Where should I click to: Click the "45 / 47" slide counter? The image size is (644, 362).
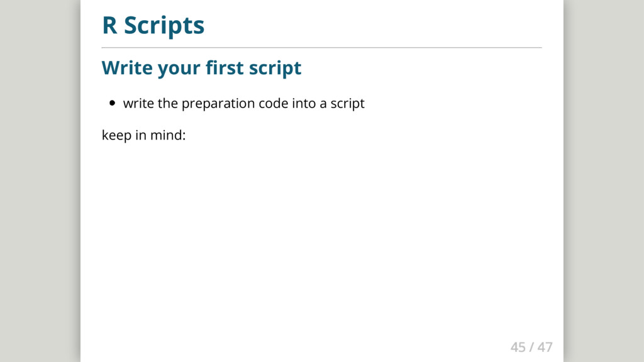coord(531,347)
